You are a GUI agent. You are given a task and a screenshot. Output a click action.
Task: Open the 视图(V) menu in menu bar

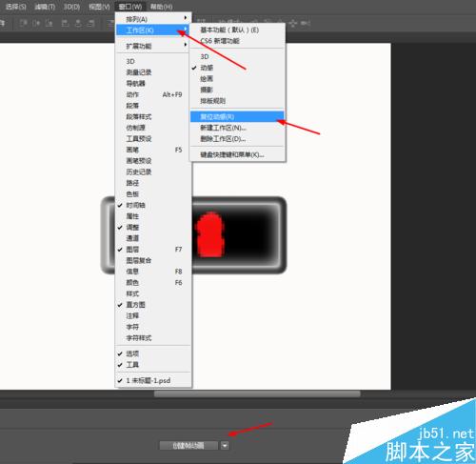(x=99, y=7)
